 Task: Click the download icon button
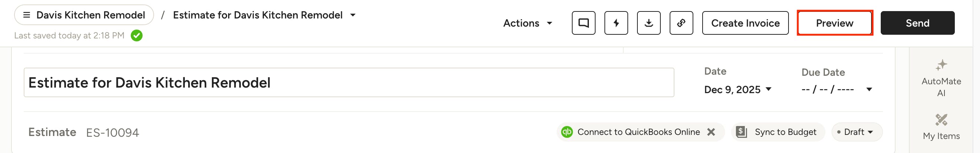(649, 23)
